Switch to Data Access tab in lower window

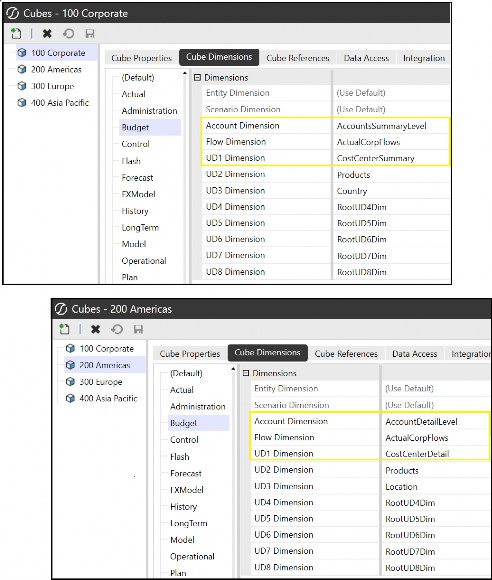414,354
